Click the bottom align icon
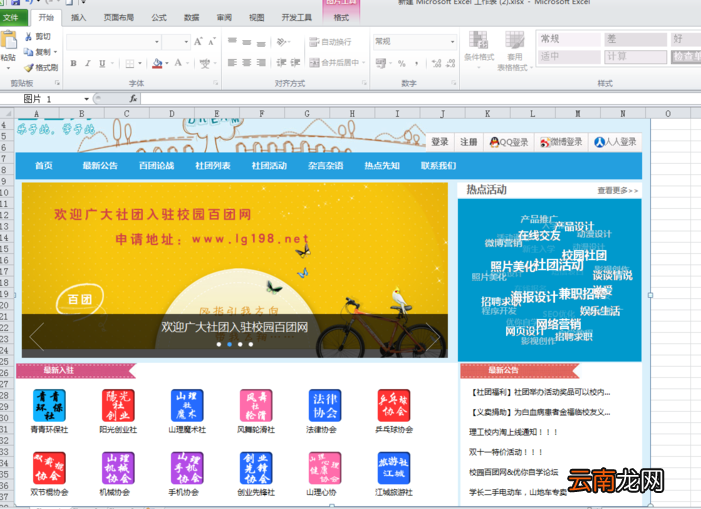The height and width of the screenshot is (509, 701). coord(261,42)
